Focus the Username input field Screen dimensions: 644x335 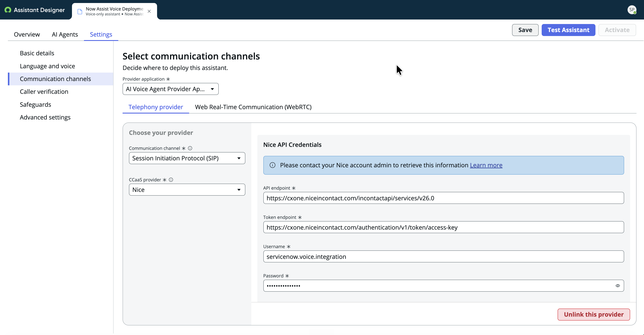click(443, 256)
